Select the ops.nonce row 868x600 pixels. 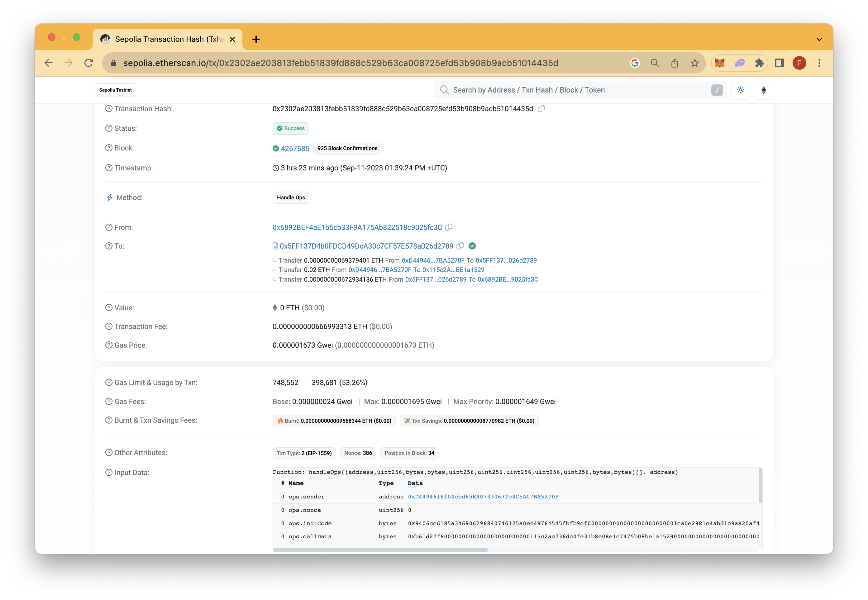515,510
